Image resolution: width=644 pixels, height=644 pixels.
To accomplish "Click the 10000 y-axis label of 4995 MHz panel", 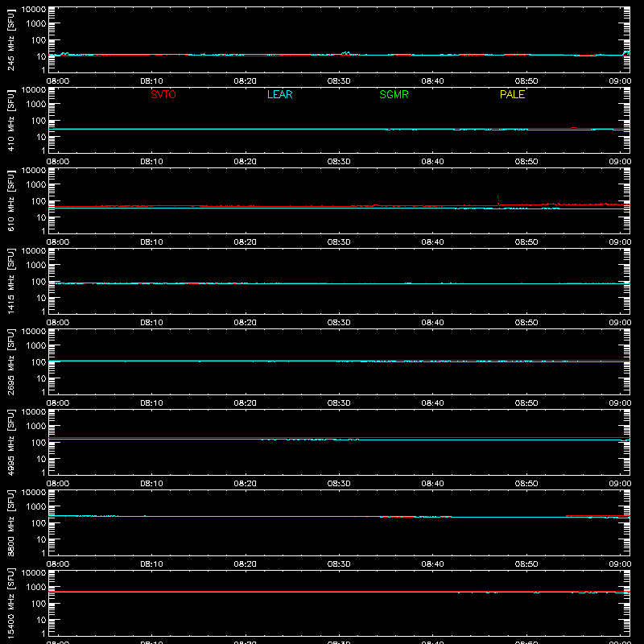I will pyautogui.click(x=34, y=412).
